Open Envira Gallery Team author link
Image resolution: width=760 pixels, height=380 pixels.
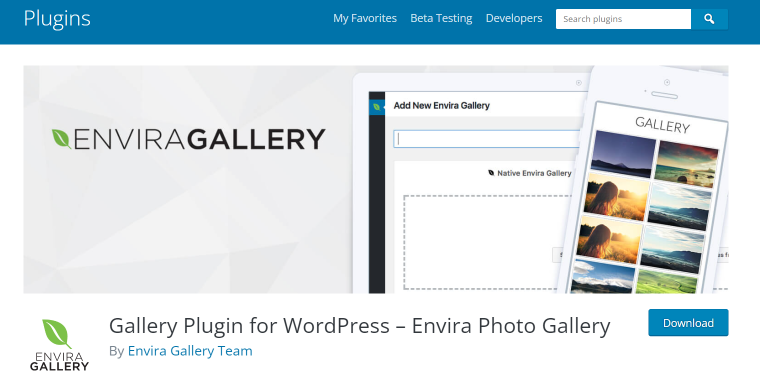click(x=190, y=351)
